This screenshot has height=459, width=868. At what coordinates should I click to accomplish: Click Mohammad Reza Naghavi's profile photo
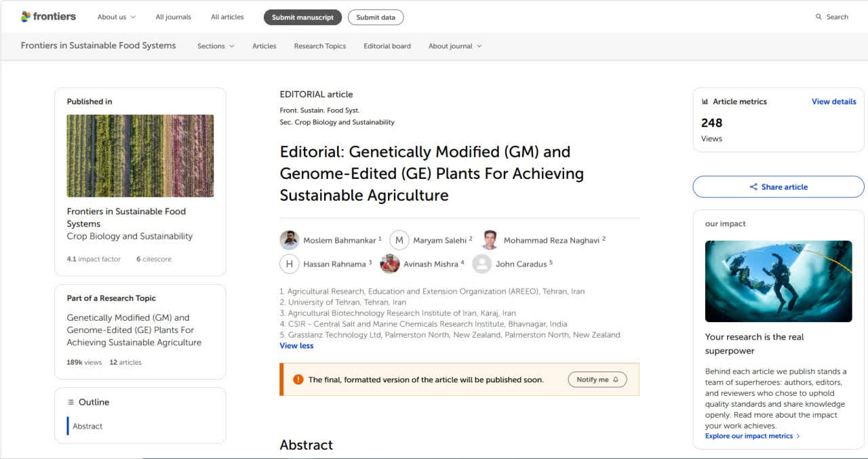[x=490, y=240]
